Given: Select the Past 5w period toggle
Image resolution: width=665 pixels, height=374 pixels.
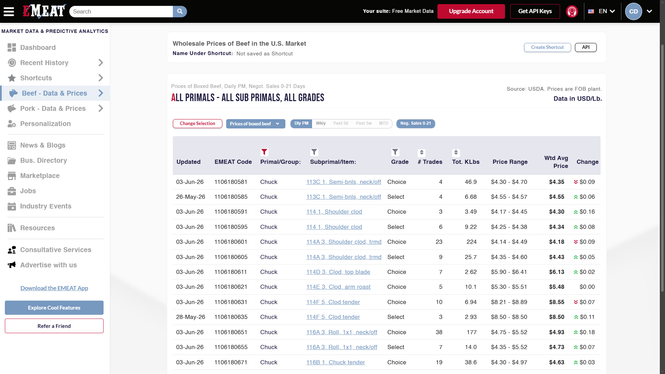Looking at the screenshot, I should click(x=363, y=123).
